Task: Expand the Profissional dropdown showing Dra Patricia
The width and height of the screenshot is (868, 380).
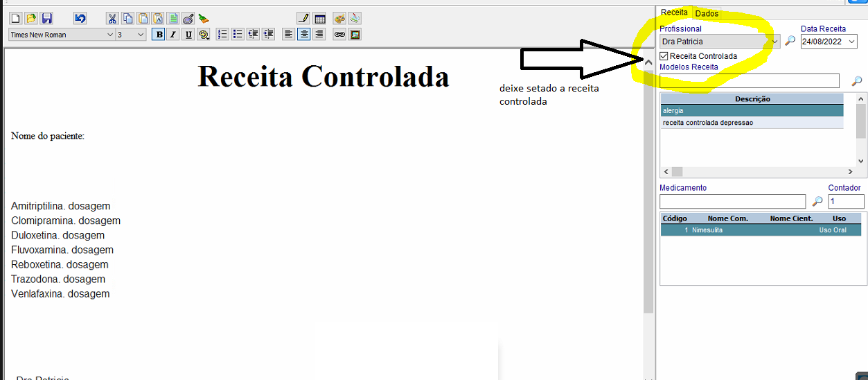Action: point(774,42)
